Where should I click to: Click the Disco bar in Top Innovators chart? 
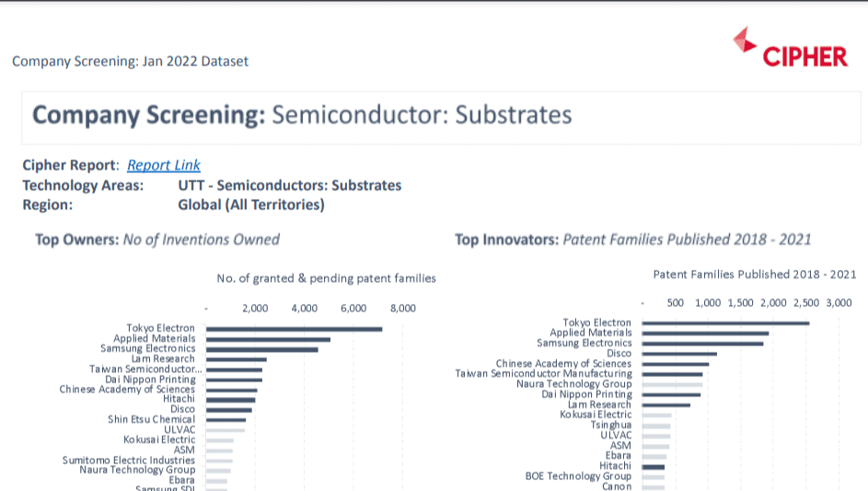pos(679,354)
